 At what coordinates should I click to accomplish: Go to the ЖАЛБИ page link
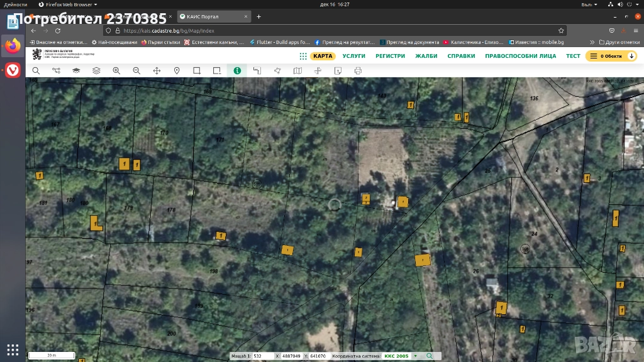(426, 56)
